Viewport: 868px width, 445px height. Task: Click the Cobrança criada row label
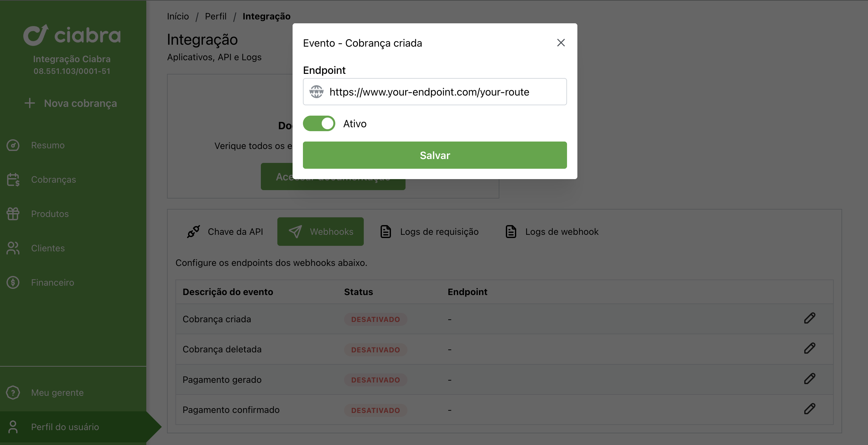217,319
